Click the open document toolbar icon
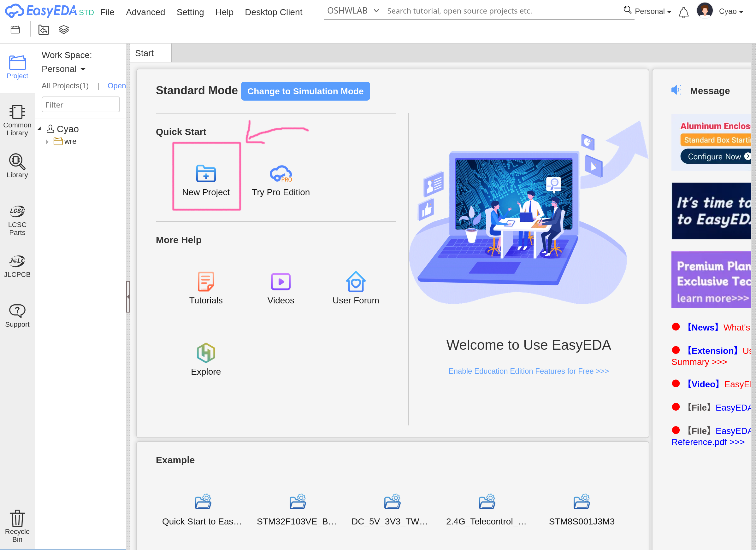 [x=44, y=30]
